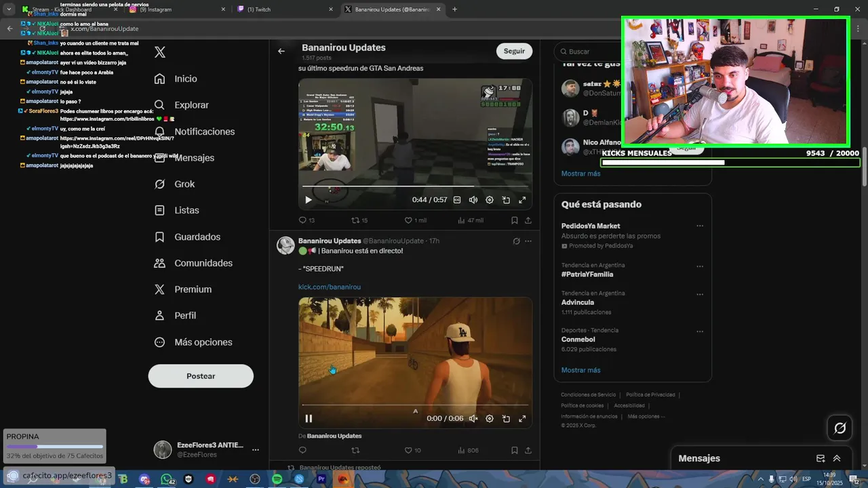This screenshot has height=488, width=868.
Task: Share the Bananirou está en directo post
Action: point(528,450)
